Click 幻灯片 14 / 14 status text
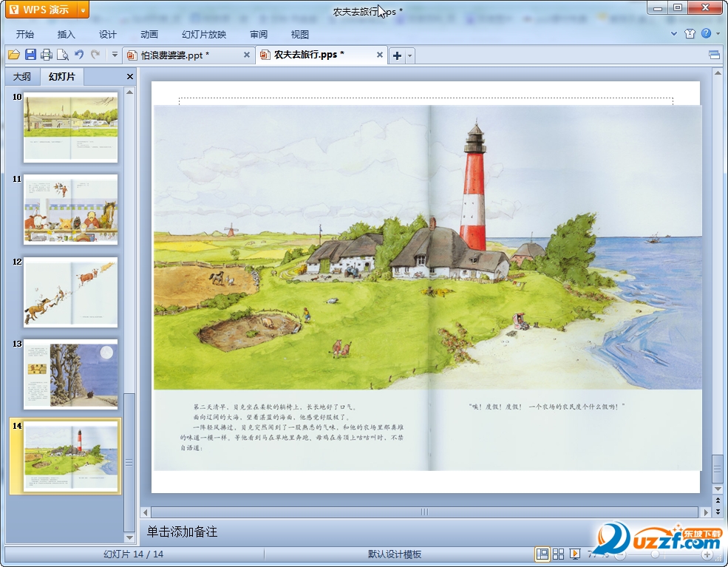Viewport: 728px width, 567px height. pos(133,554)
